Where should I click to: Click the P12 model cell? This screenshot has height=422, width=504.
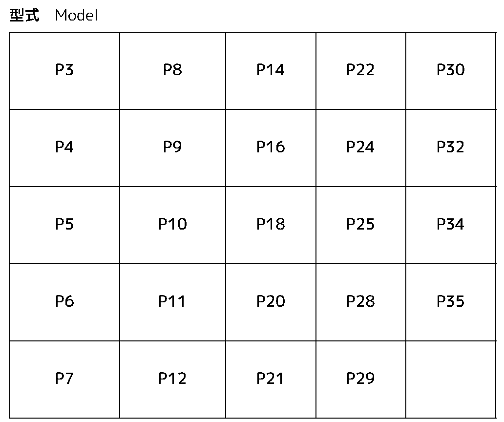(172, 379)
